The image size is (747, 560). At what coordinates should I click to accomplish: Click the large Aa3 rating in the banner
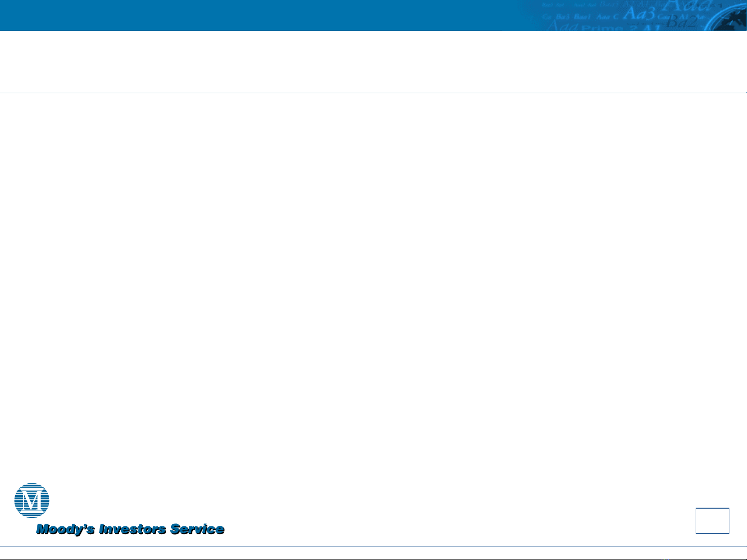pyautogui.click(x=639, y=14)
